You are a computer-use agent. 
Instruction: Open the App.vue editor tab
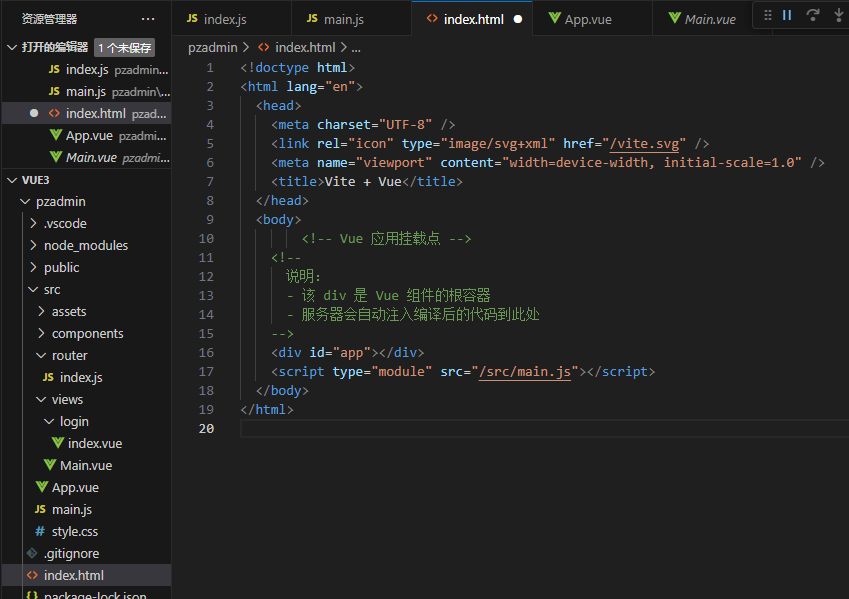click(592, 19)
